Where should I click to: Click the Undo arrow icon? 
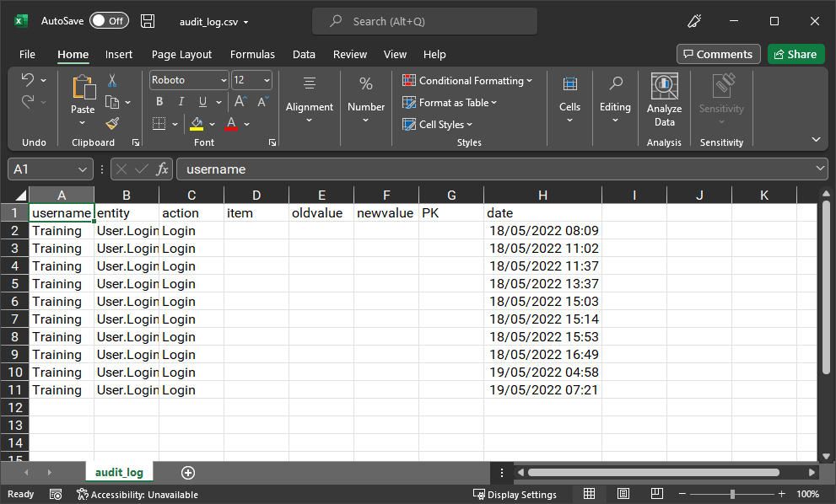click(28, 80)
